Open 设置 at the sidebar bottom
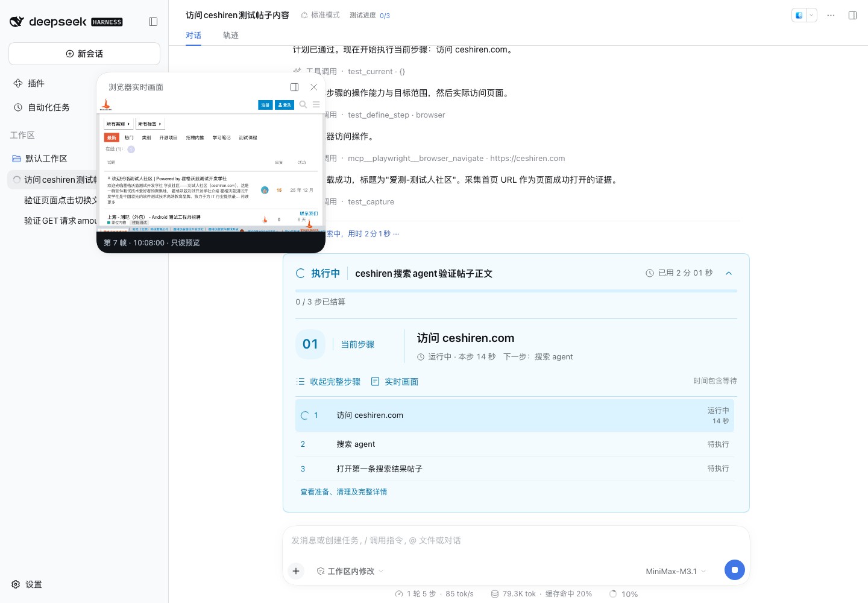Image resolution: width=868 pixels, height=603 pixels. [27, 584]
